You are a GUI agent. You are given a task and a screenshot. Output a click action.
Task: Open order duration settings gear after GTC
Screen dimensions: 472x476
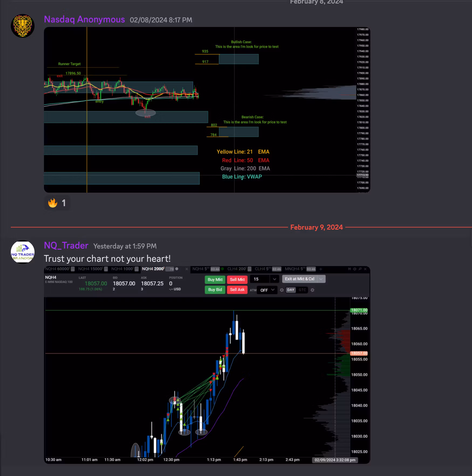(x=312, y=290)
